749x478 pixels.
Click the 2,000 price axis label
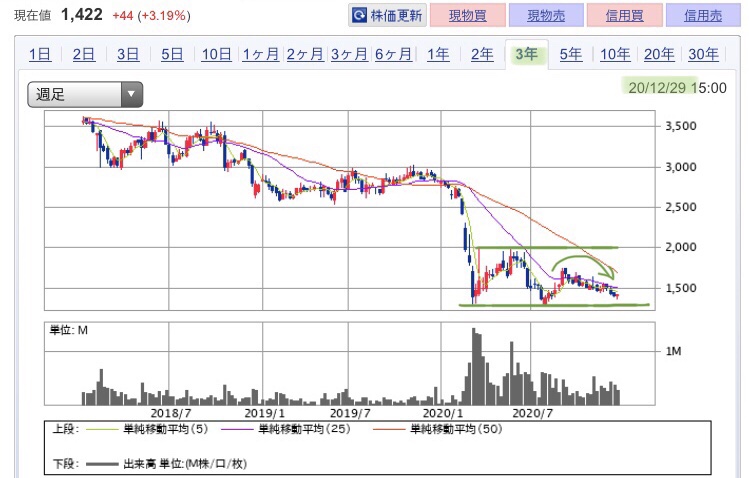point(681,247)
